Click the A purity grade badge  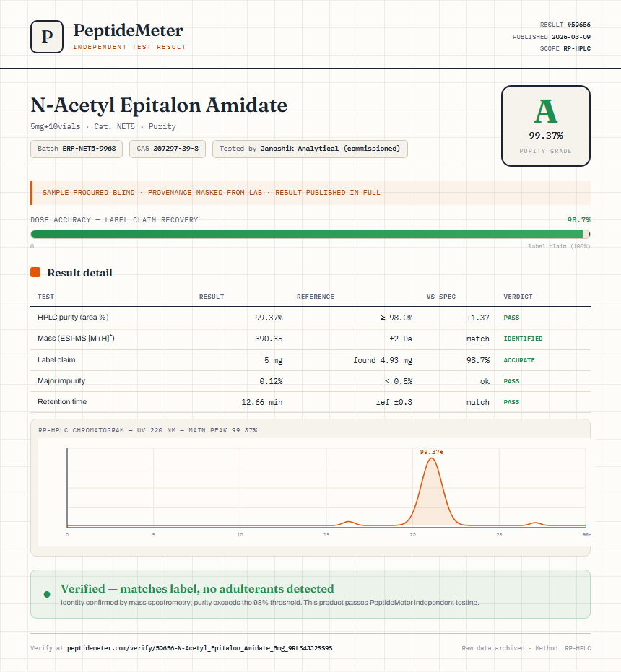point(545,126)
